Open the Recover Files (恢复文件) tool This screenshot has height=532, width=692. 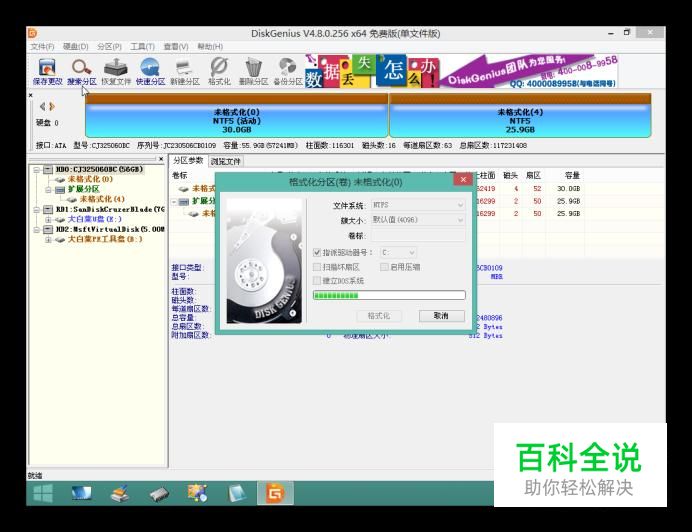pos(116,71)
